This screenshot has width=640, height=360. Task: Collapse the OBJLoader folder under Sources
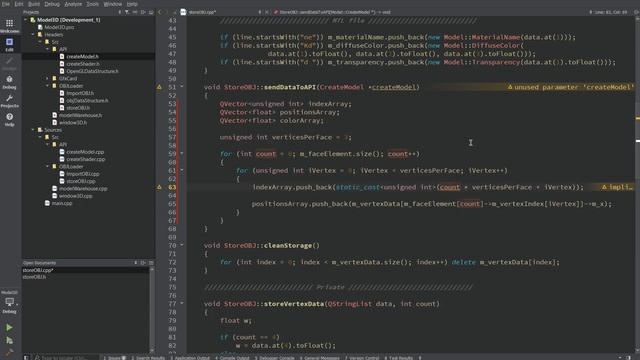[x=48, y=167]
